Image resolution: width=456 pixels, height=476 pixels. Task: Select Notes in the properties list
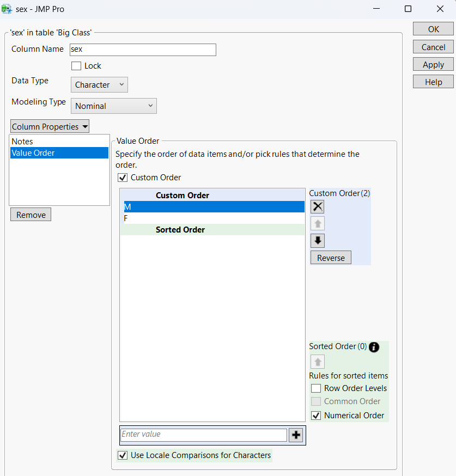(22, 141)
